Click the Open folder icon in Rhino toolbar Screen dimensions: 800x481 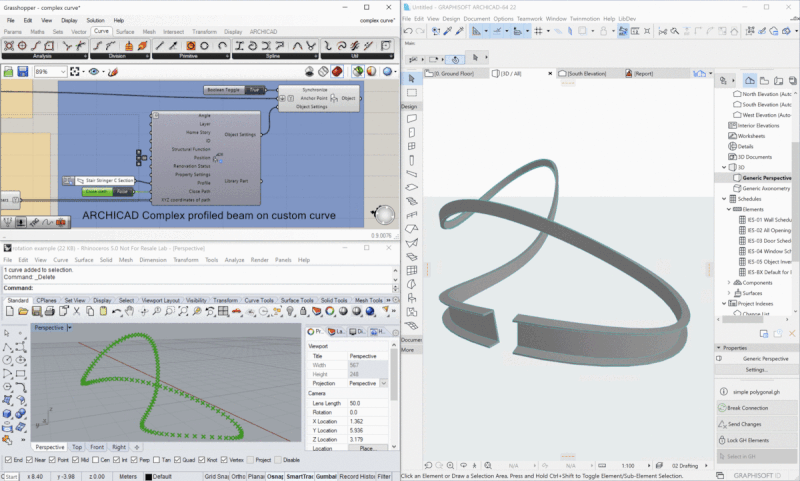point(21,313)
